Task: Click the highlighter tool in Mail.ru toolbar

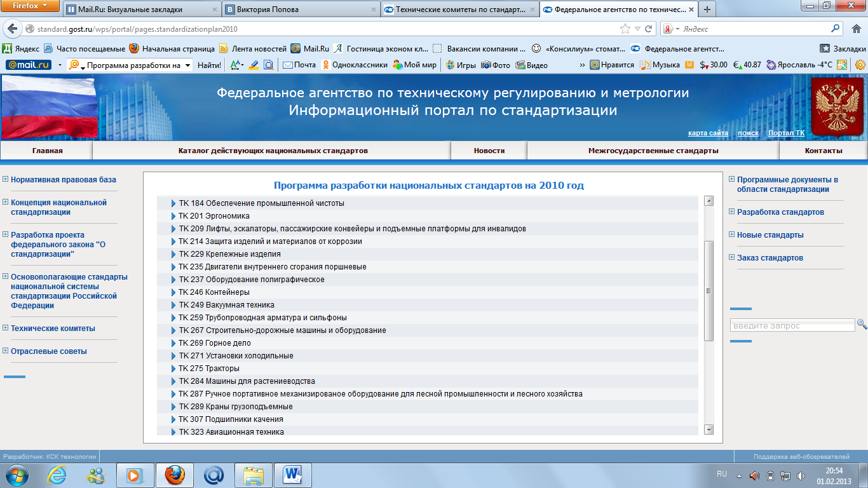Action: (x=254, y=65)
